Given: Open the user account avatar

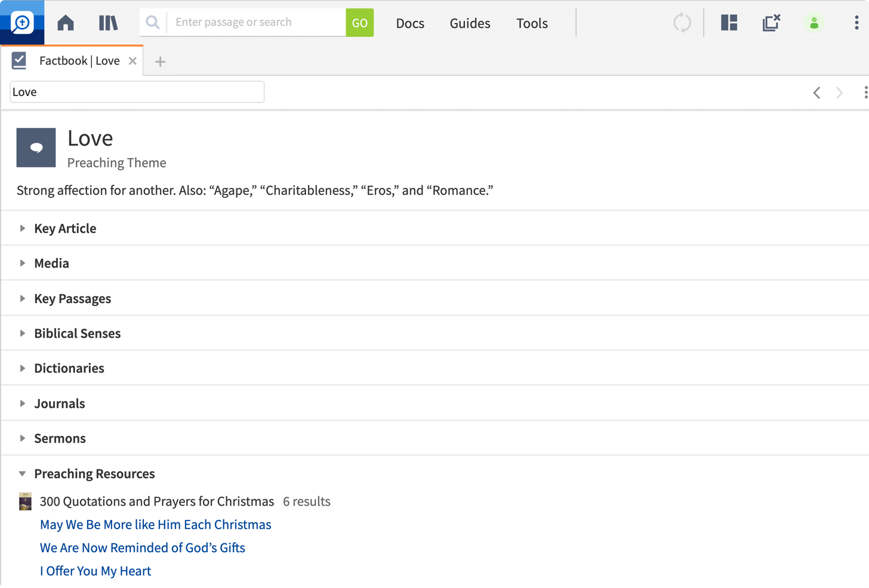Looking at the screenshot, I should pos(813,23).
